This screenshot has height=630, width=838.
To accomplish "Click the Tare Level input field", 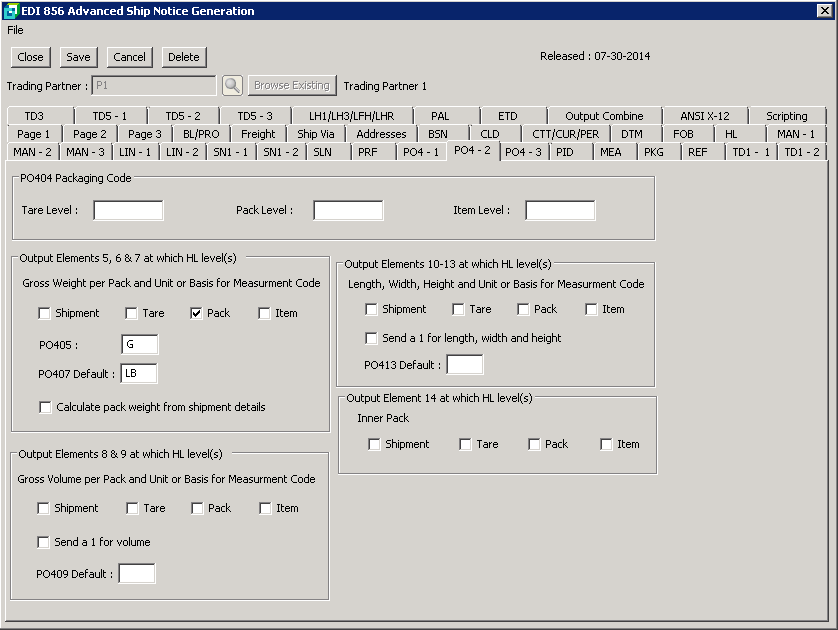I will [128, 210].
